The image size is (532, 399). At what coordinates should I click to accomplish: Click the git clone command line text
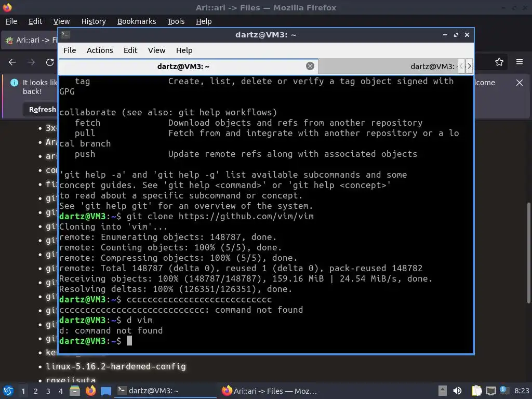click(x=220, y=217)
